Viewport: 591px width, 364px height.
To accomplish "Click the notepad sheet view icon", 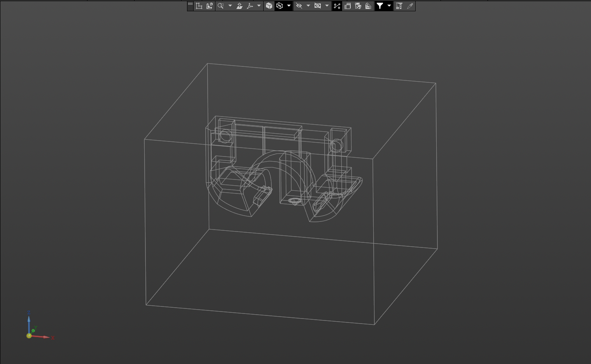I will (348, 6).
